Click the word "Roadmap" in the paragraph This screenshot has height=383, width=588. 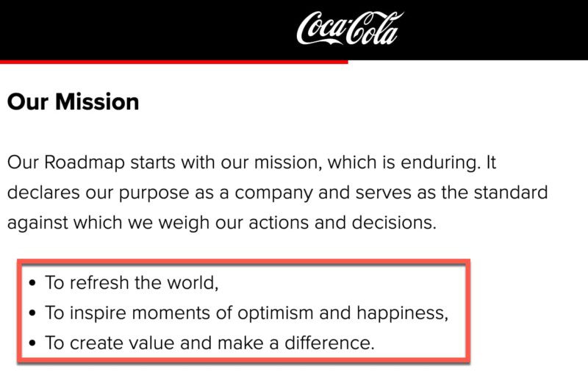(x=82, y=162)
